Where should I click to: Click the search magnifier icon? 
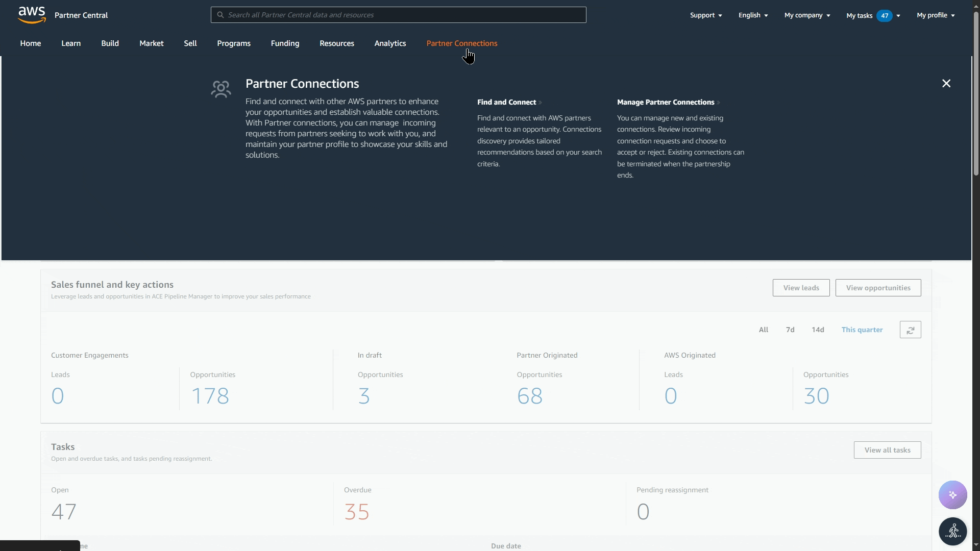[x=220, y=15]
